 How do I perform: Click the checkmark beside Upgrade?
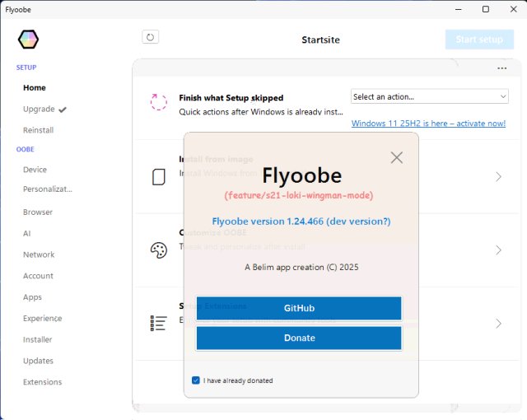[63, 110]
